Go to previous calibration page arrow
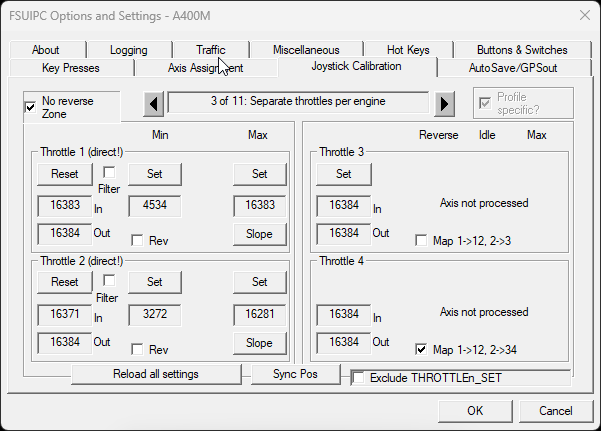Image resolution: width=601 pixels, height=431 pixels. coord(154,104)
